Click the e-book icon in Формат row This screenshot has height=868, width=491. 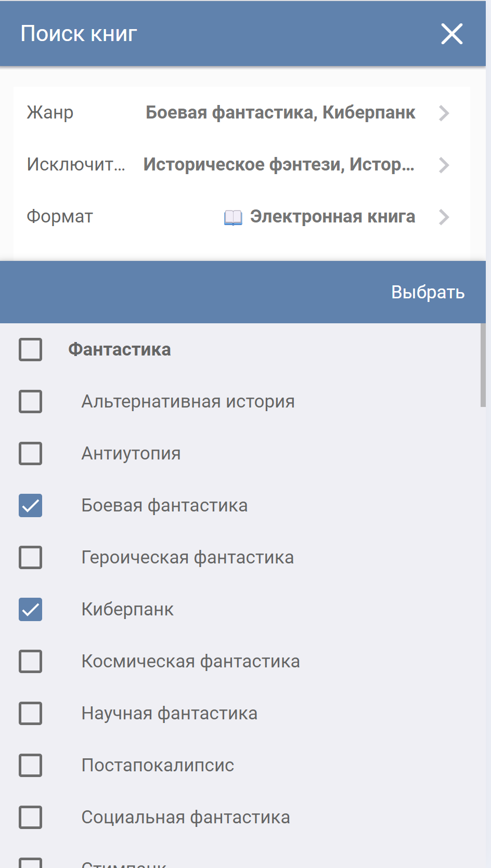233,217
